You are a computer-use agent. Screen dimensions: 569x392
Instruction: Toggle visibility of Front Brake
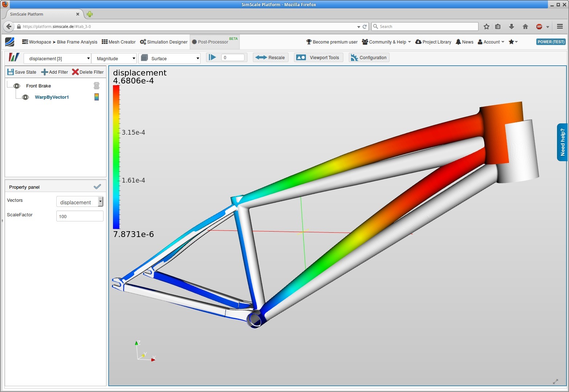[17, 86]
